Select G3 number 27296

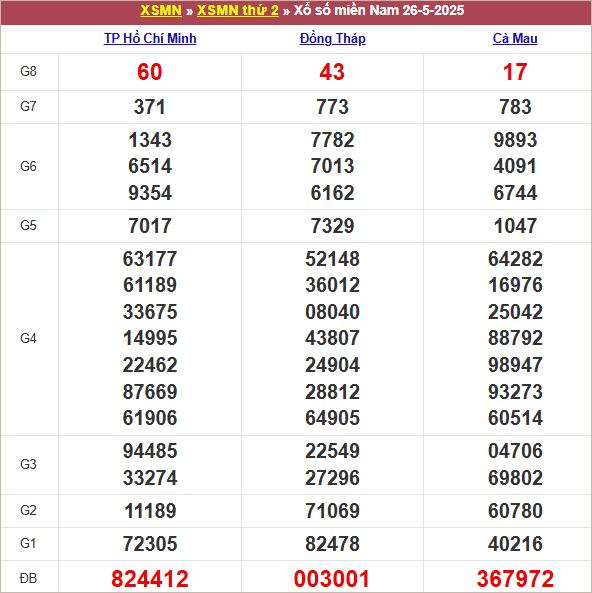[332, 478]
